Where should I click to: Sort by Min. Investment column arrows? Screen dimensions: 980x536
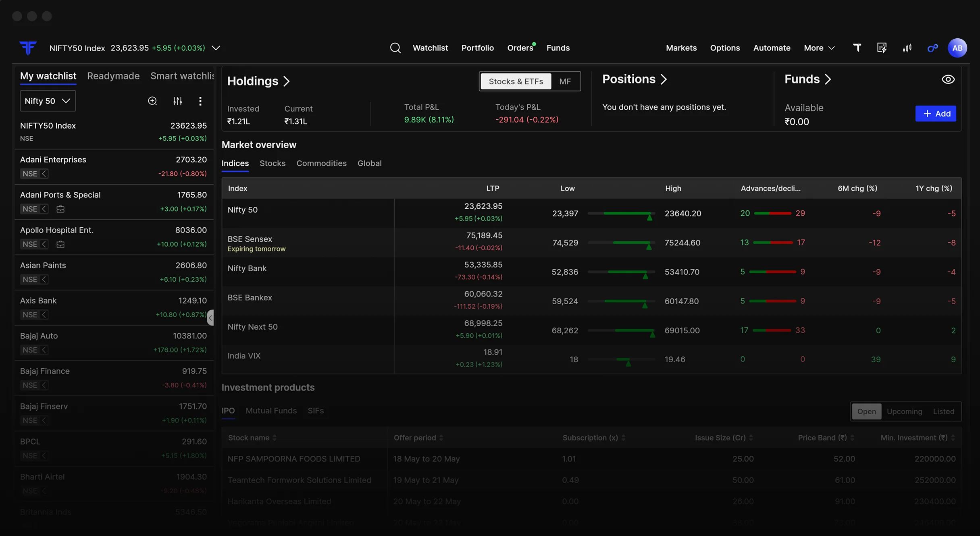[953, 438]
